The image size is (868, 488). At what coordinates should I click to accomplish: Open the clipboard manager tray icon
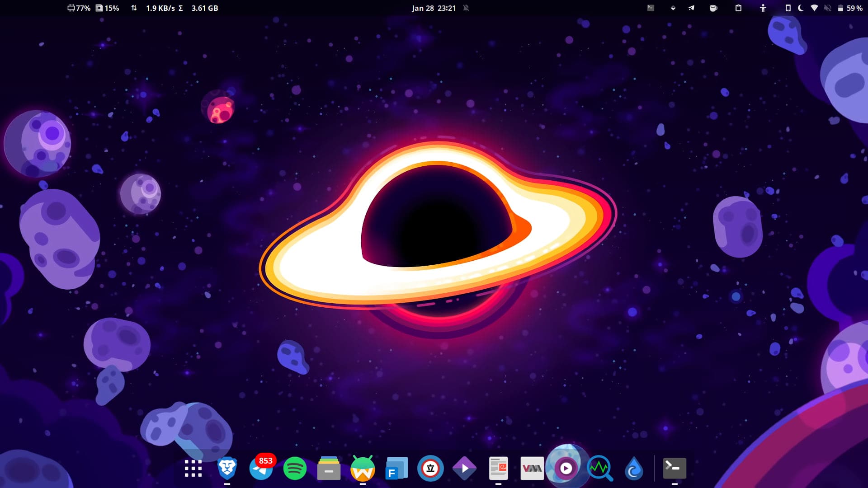point(738,8)
